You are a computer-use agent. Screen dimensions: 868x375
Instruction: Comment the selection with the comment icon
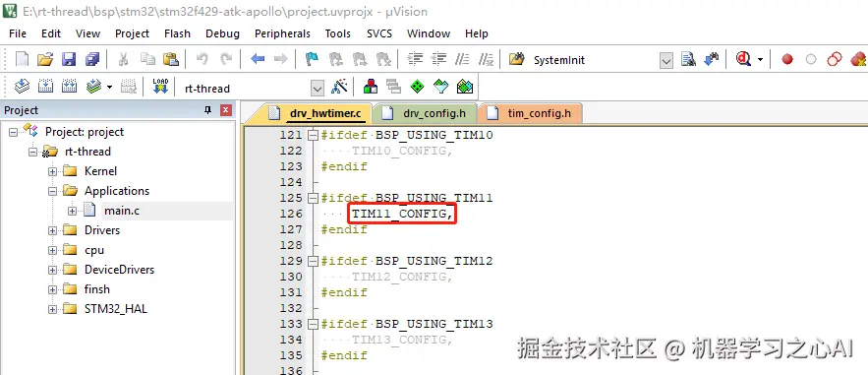click(x=462, y=59)
